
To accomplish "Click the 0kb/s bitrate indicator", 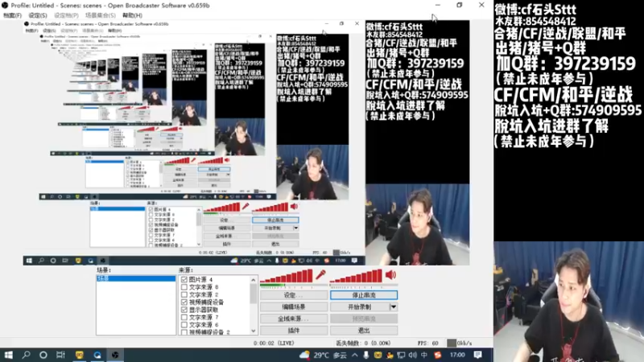I will (x=464, y=343).
